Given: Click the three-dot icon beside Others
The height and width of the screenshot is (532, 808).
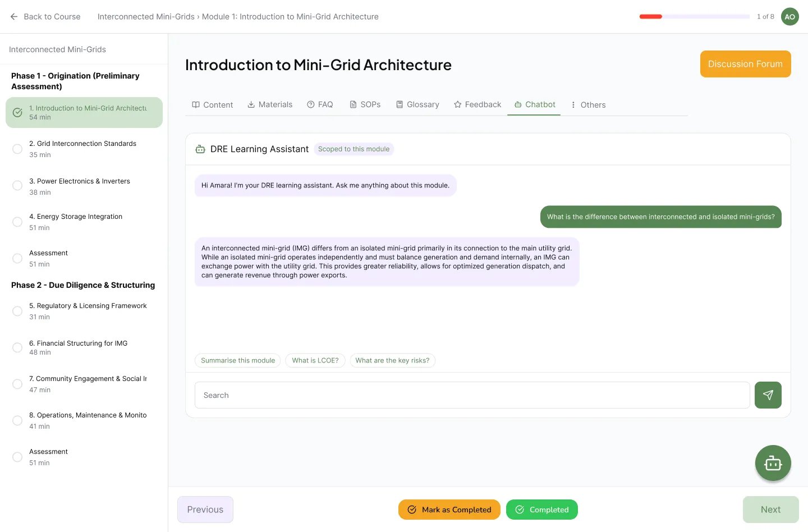Looking at the screenshot, I should (573, 105).
